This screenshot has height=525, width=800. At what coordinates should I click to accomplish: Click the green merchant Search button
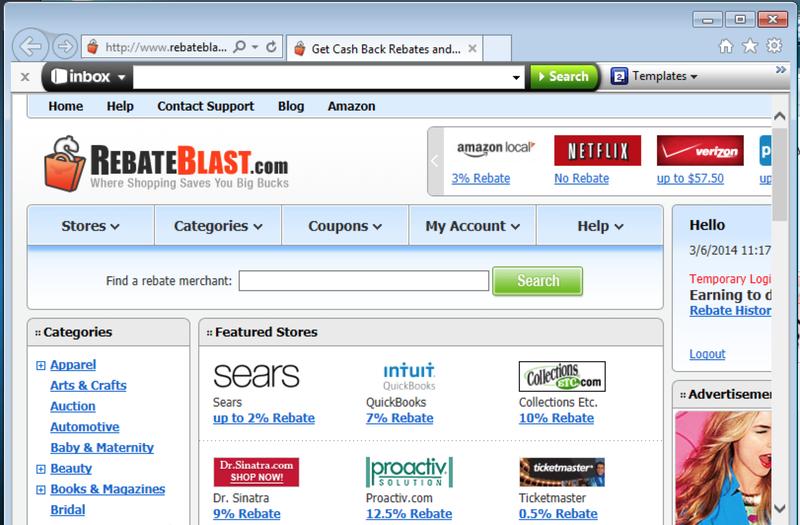click(537, 281)
